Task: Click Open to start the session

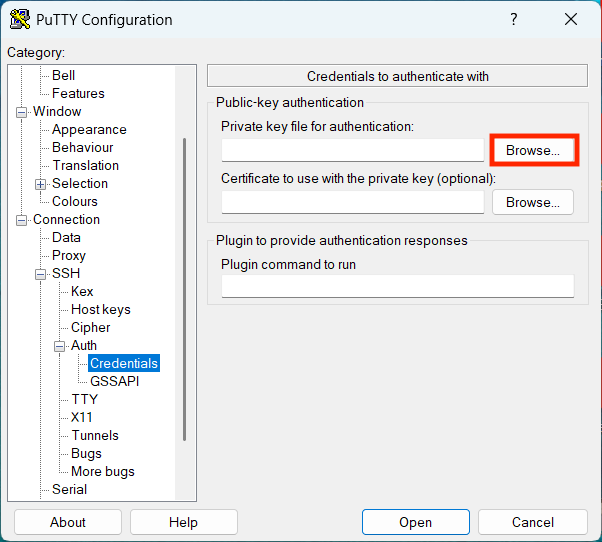Action: pos(415,522)
